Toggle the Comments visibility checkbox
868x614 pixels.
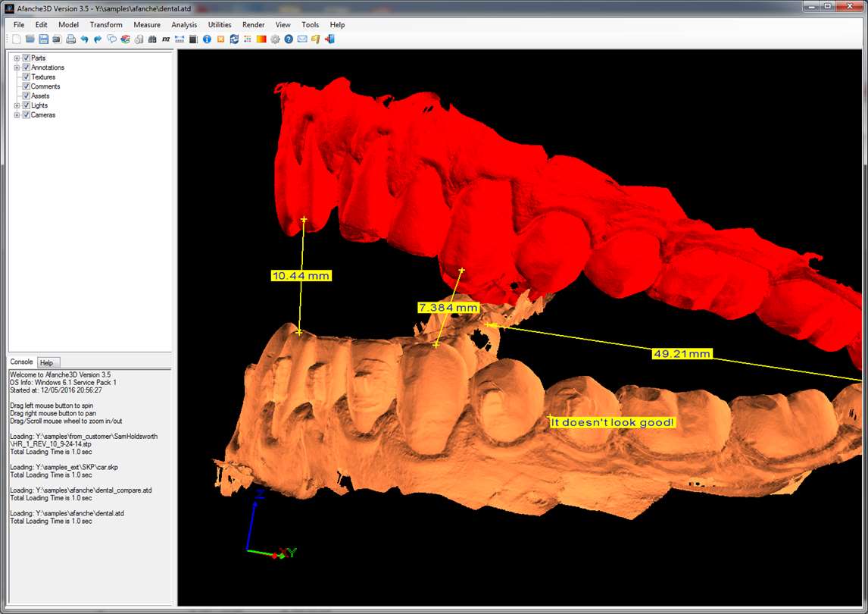tap(27, 86)
